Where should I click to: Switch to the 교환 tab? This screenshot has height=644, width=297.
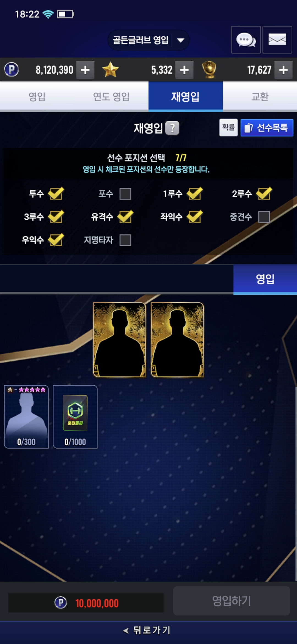260,97
